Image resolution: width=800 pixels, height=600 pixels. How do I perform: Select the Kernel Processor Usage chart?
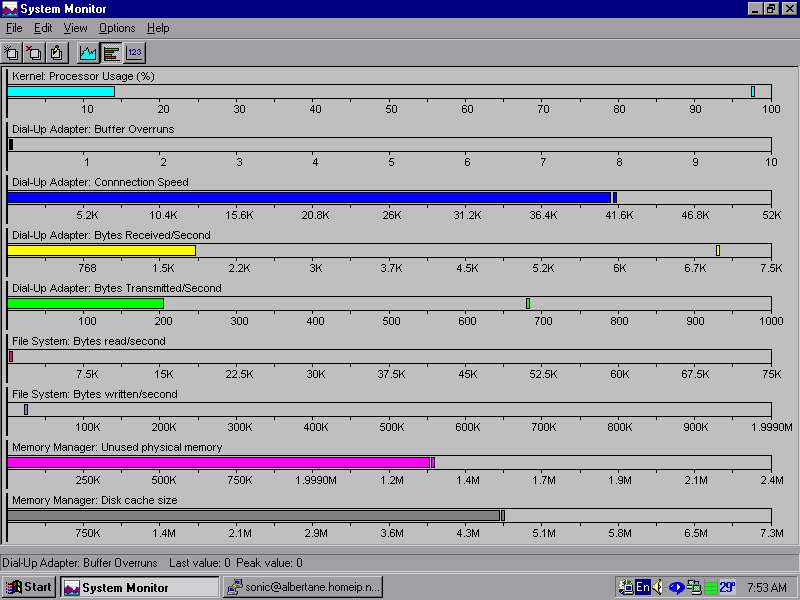click(x=388, y=92)
